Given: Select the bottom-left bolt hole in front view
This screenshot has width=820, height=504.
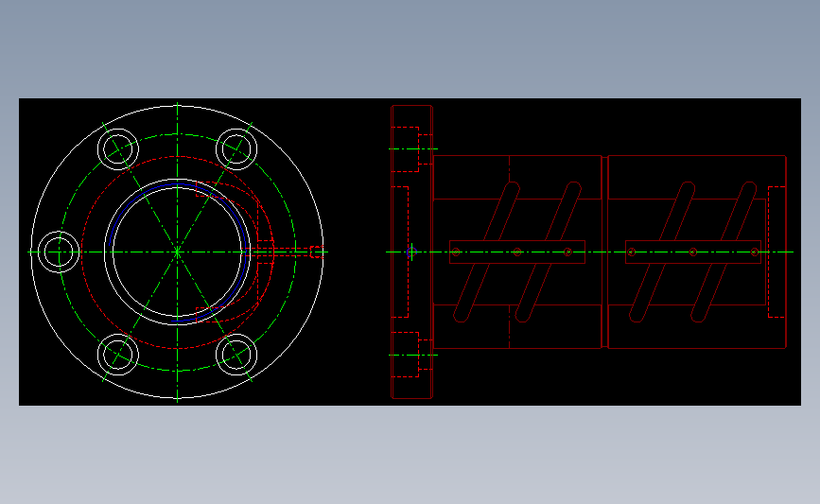Looking at the screenshot, I should (118, 355).
